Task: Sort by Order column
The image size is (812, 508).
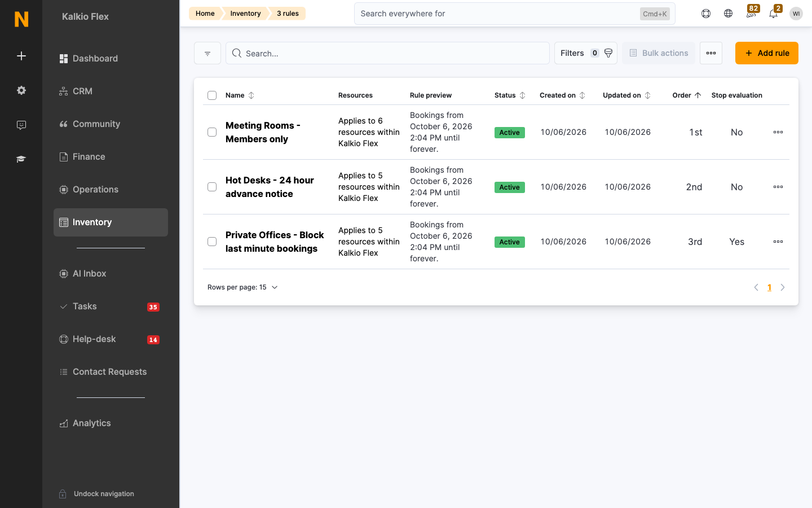Action: pyautogui.click(x=687, y=95)
